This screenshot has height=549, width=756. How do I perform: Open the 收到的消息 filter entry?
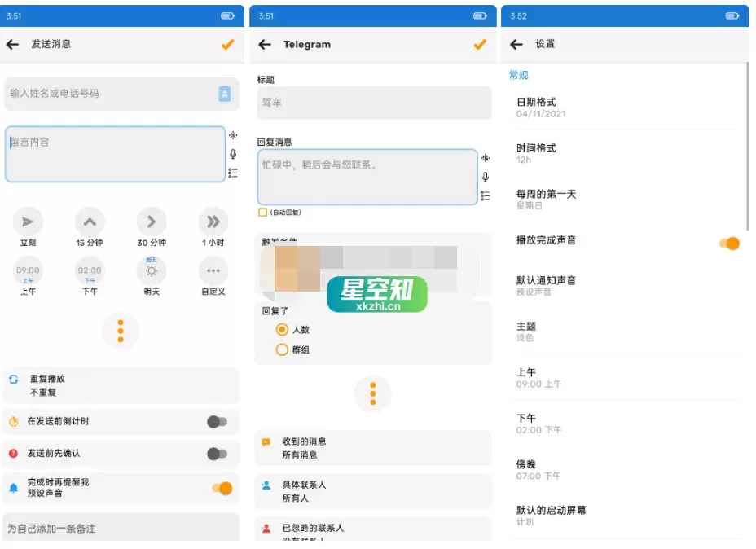point(371,447)
